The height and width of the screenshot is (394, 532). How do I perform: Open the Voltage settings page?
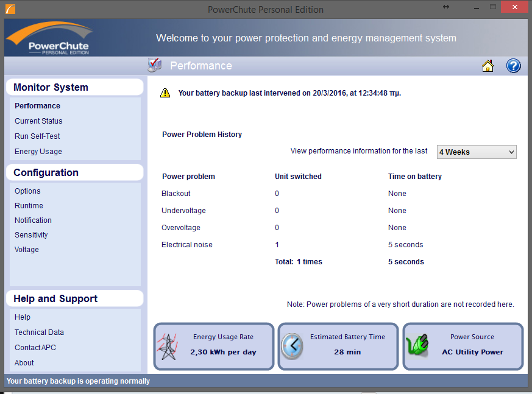[26, 250]
